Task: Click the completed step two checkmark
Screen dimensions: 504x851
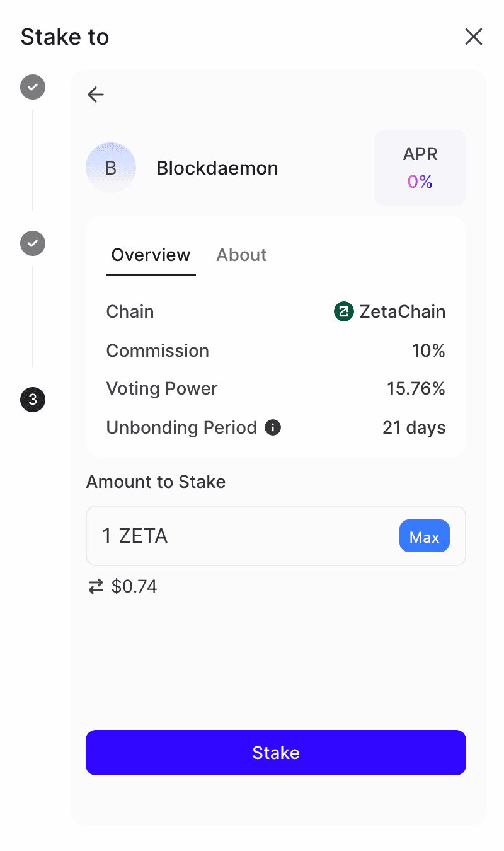Action: (x=32, y=243)
